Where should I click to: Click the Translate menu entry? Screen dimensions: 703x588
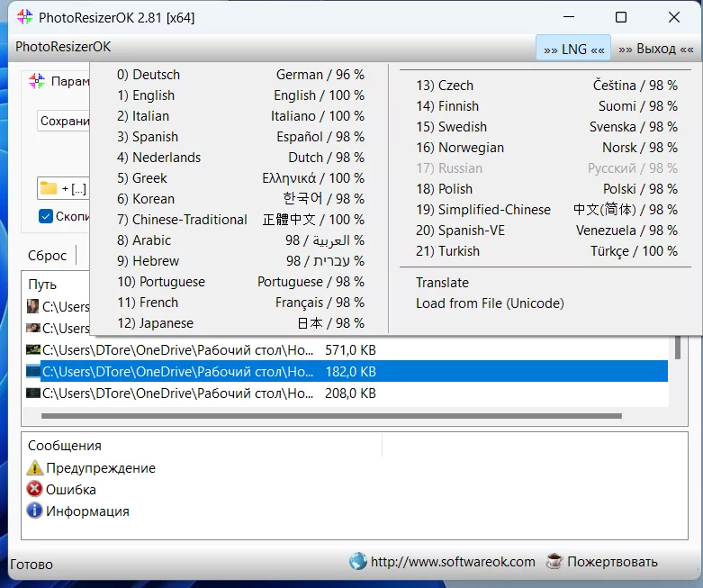pyautogui.click(x=546, y=283)
